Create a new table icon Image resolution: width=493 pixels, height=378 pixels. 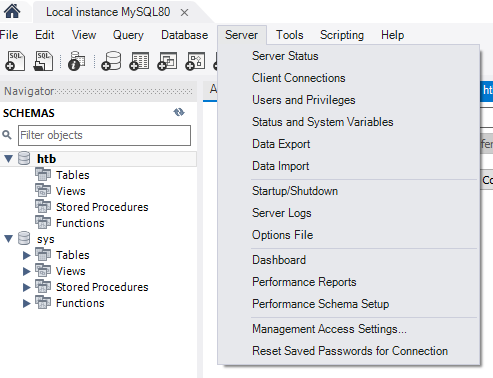[x=139, y=61]
